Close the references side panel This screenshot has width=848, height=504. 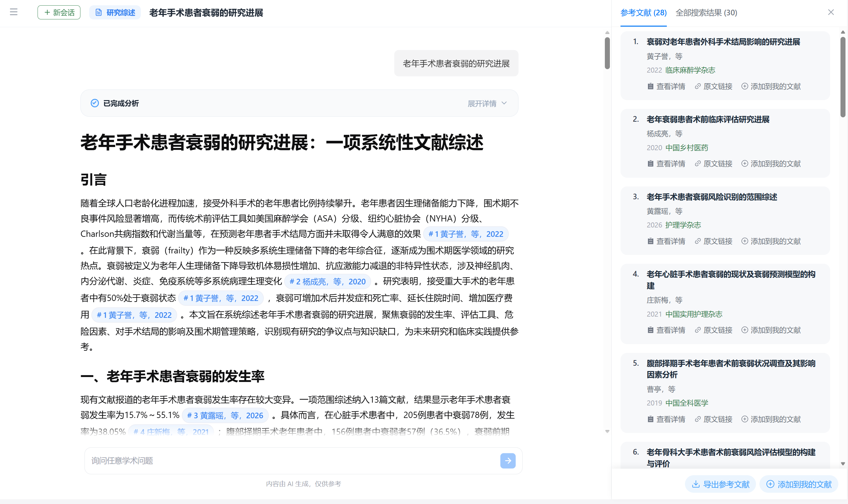pyautogui.click(x=831, y=12)
